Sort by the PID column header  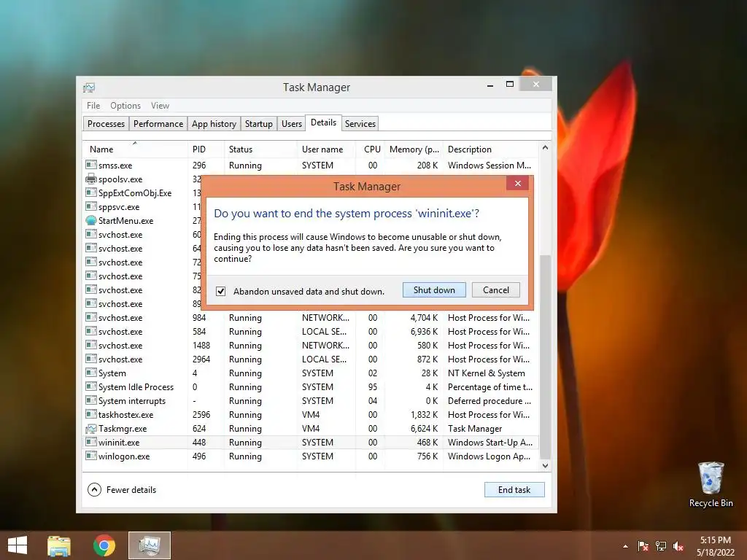pyautogui.click(x=206, y=149)
